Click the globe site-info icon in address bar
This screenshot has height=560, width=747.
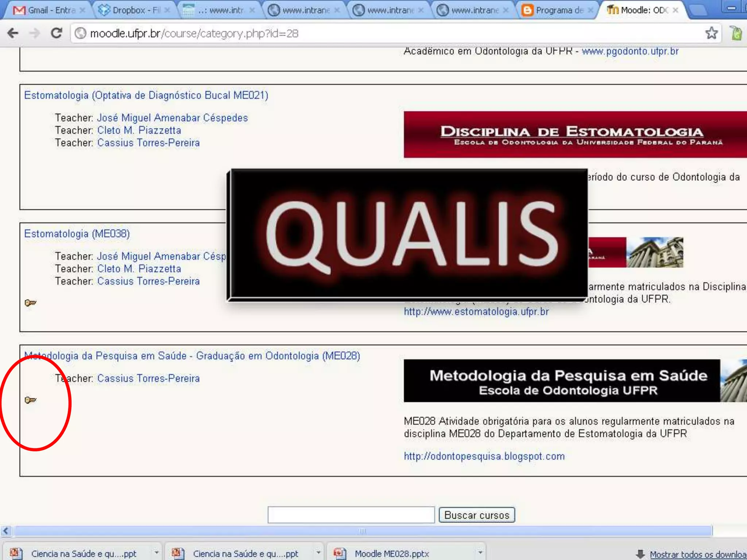(80, 34)
